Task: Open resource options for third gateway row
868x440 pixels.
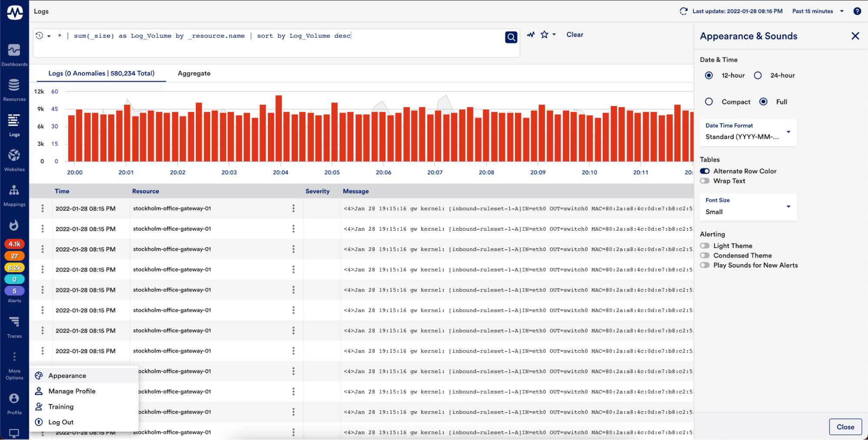Action: tap(294, 249)
